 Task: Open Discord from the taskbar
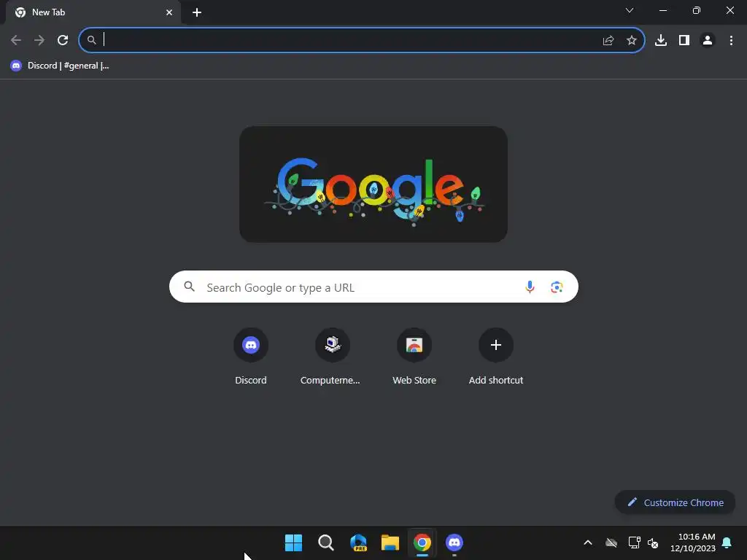coord(454,542)
